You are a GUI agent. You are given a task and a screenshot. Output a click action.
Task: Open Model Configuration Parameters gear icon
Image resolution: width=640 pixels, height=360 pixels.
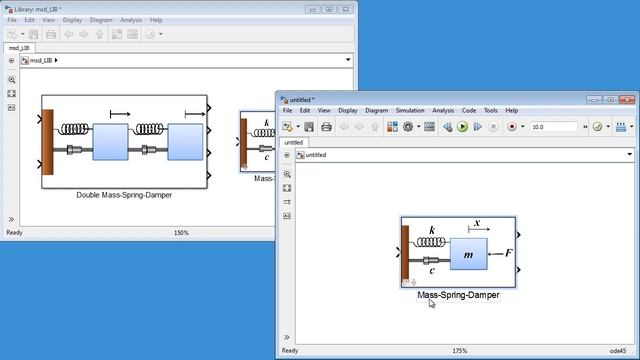point(408,127)
